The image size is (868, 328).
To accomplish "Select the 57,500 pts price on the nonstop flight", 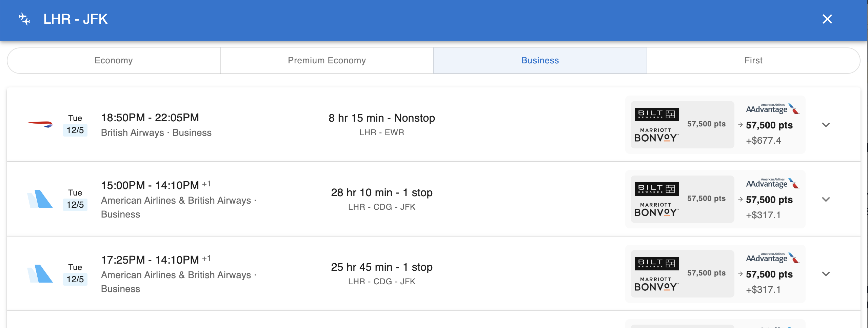I will (769, 125).
